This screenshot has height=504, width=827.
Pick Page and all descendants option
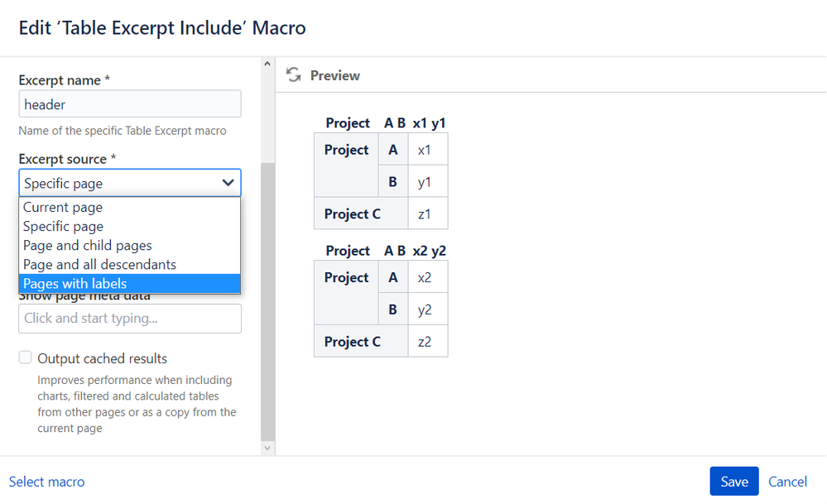point(99,265)
